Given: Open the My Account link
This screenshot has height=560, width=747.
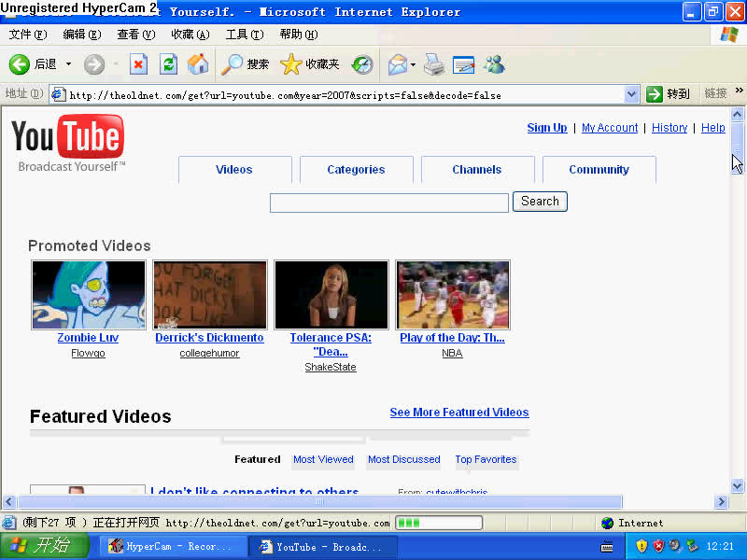Looking at the screenshot, I should 610,128.
